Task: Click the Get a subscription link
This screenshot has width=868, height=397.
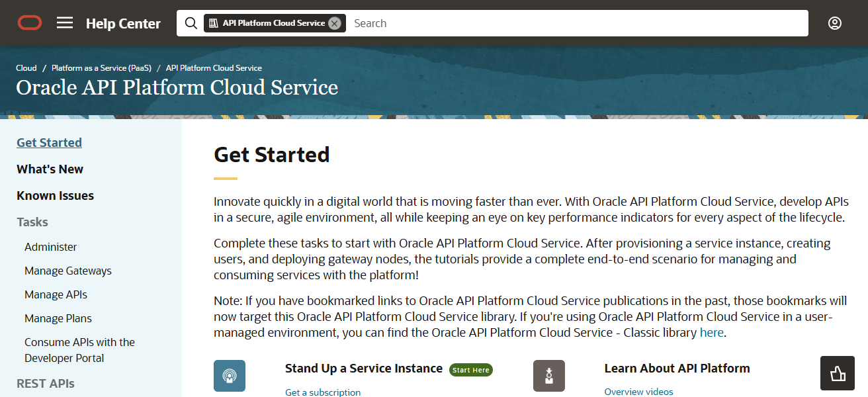Action: pos(323,392)
